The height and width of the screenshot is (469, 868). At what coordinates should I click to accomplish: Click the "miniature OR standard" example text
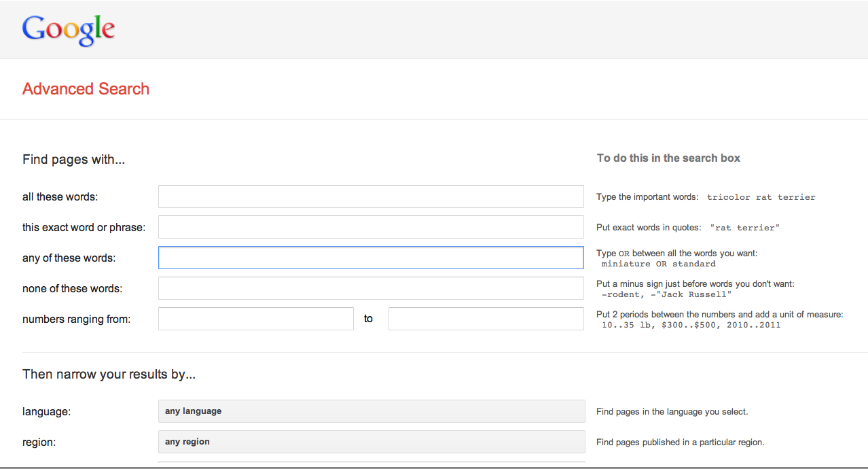659,264
